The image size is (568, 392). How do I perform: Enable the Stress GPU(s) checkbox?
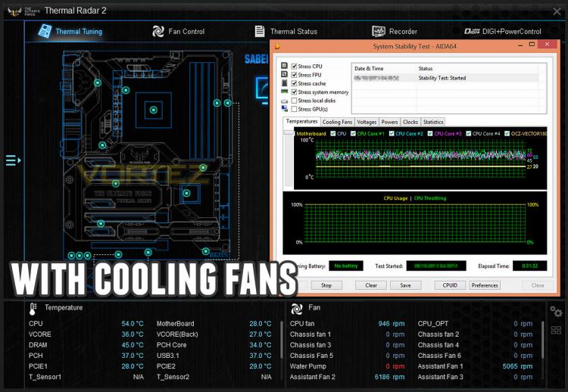pyautogui.click(x=294, y=109)
